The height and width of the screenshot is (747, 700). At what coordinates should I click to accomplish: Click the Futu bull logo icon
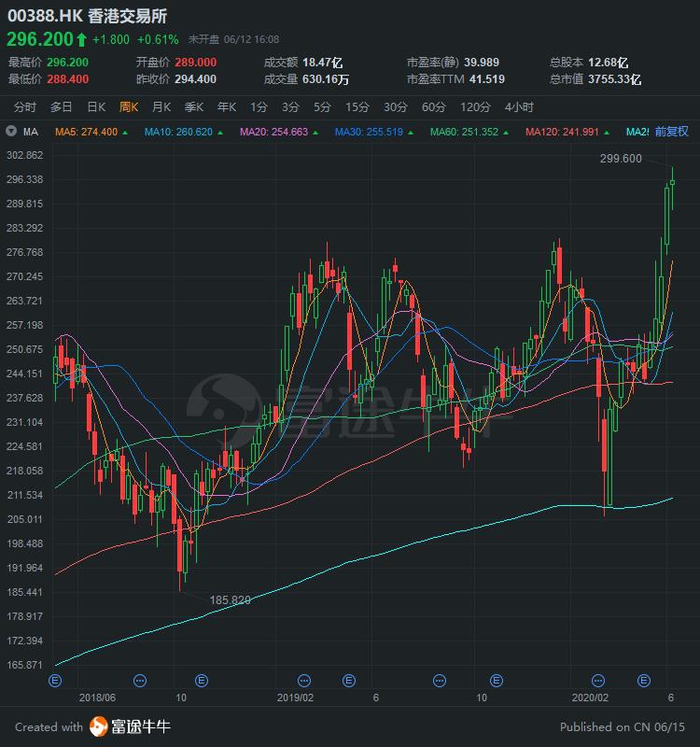tap(99, 726)
